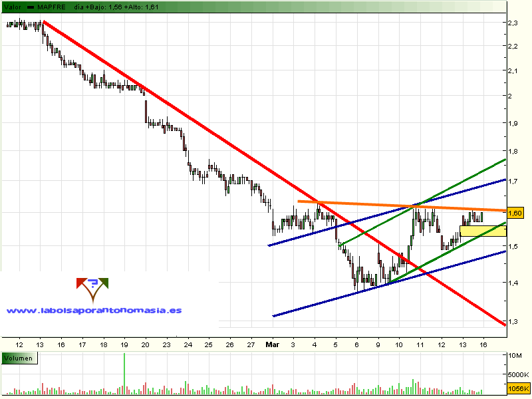
Task: Click date label 23 on the time axis
Action: coord(166,344)
